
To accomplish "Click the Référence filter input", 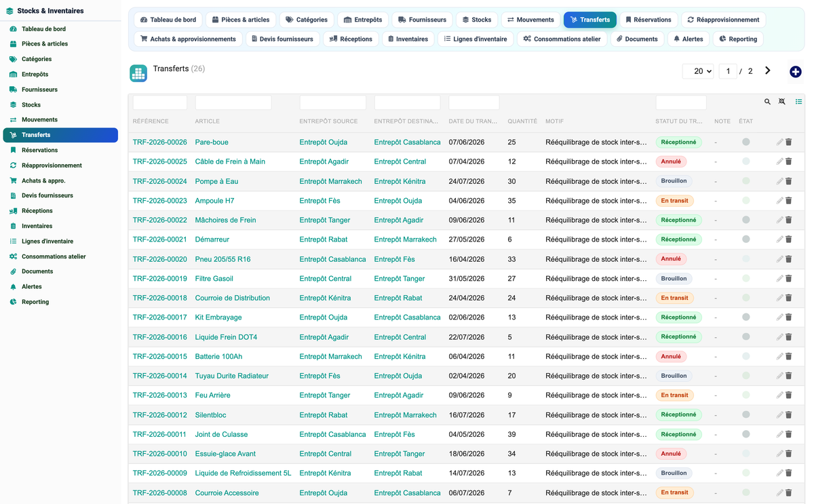I will pyautogui.click(x=160, y=102).
